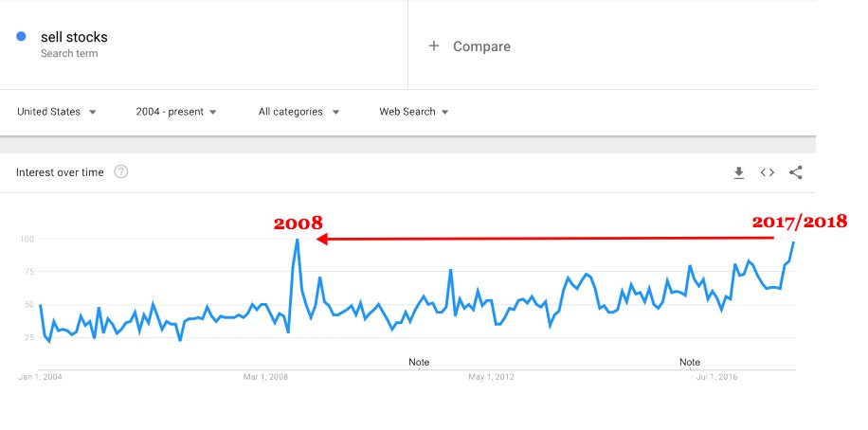Click the red 2017/2018 annotation label
Image resolution: width=868 pixels, height=430 pixels.
(799, 222)
